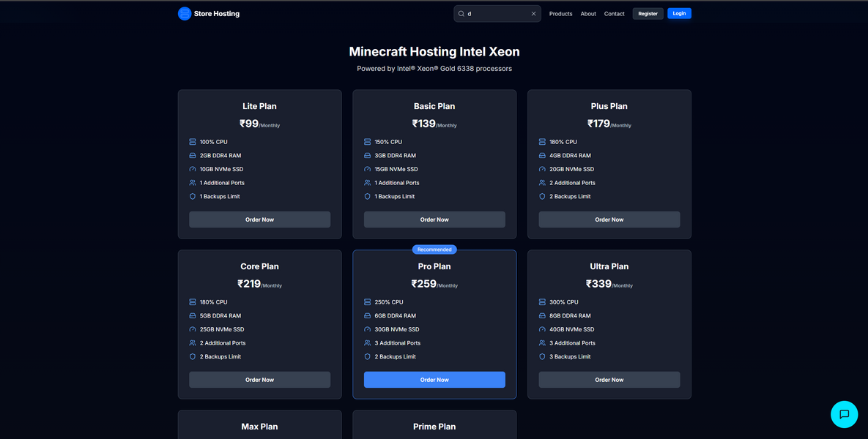The height and width of the screenshot is (439, 868).
Task: Click the Recommended badge on Pro Plan
Action: 434,249
